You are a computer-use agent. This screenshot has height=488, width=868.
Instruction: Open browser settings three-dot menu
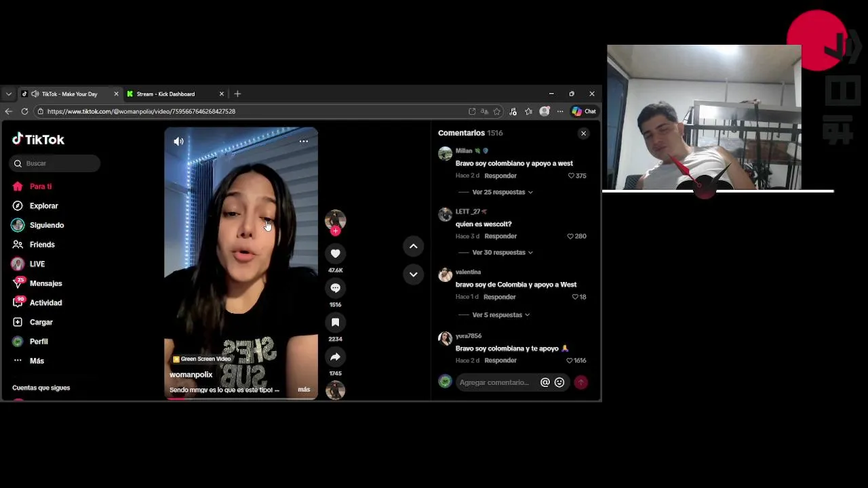tap(559, 112)
